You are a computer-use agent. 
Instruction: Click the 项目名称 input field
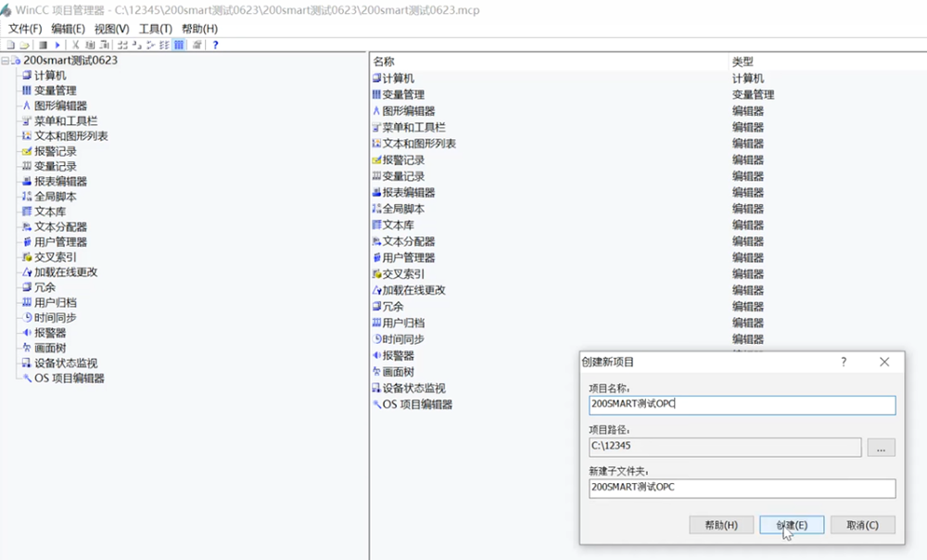[x=742, y=405]
